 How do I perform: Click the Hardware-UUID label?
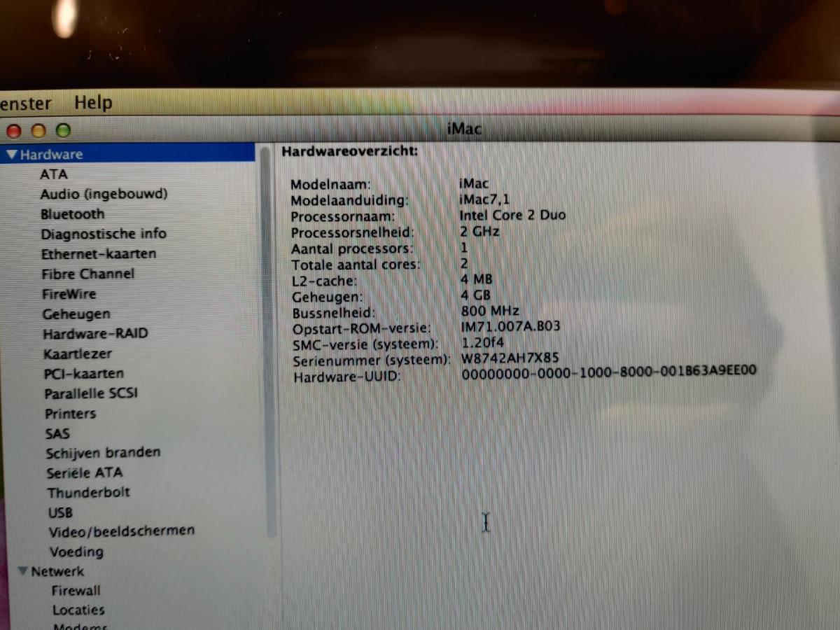point(346,377)
